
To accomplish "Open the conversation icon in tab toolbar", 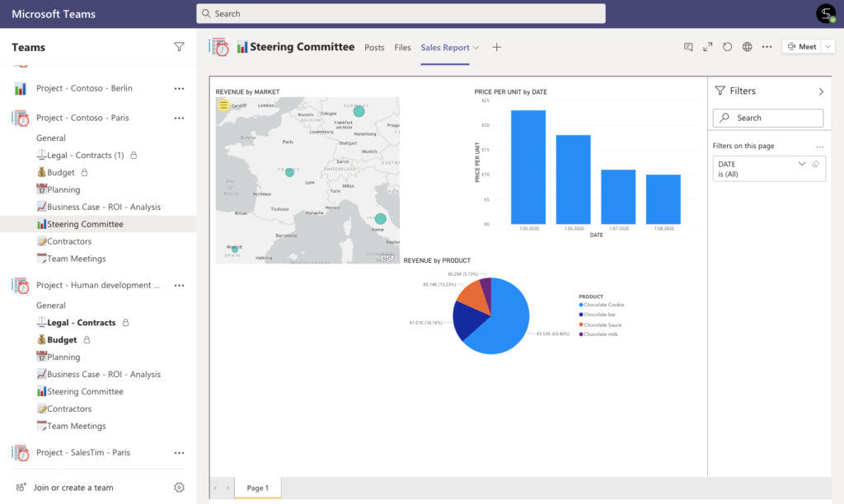I will [688, 47].
